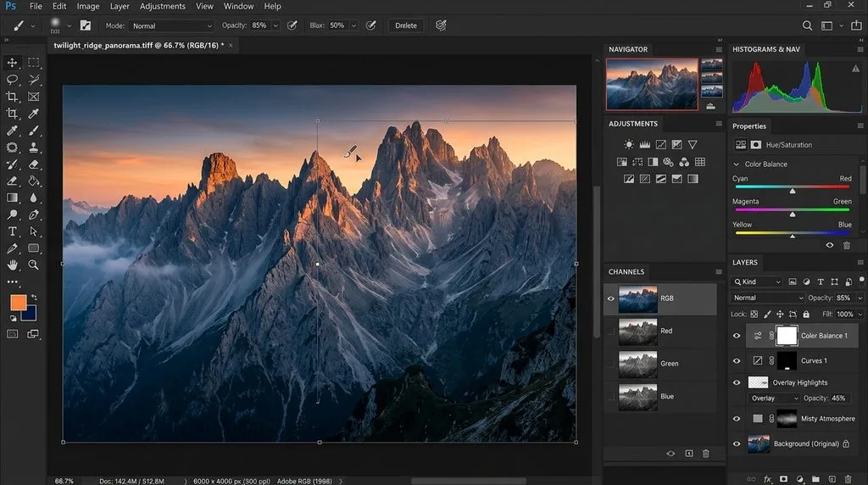Add a Levels adjustment

coord(645,144)
